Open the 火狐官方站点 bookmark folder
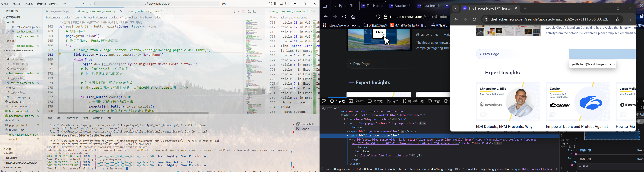The height and width of the screenshot is (172, 644). click(x=376, y=25)
